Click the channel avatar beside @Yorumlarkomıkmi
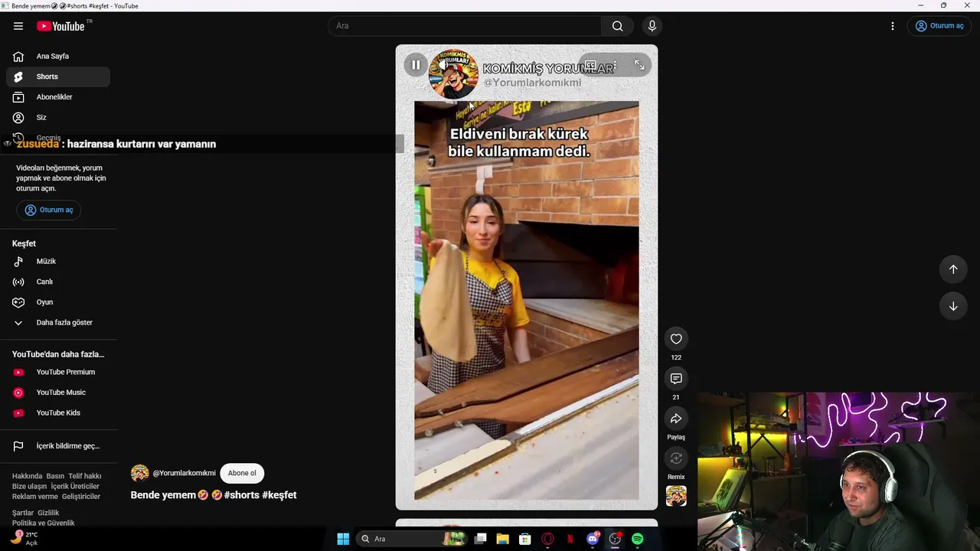Screen dimensions: 980x551 (x=139, y=473)
